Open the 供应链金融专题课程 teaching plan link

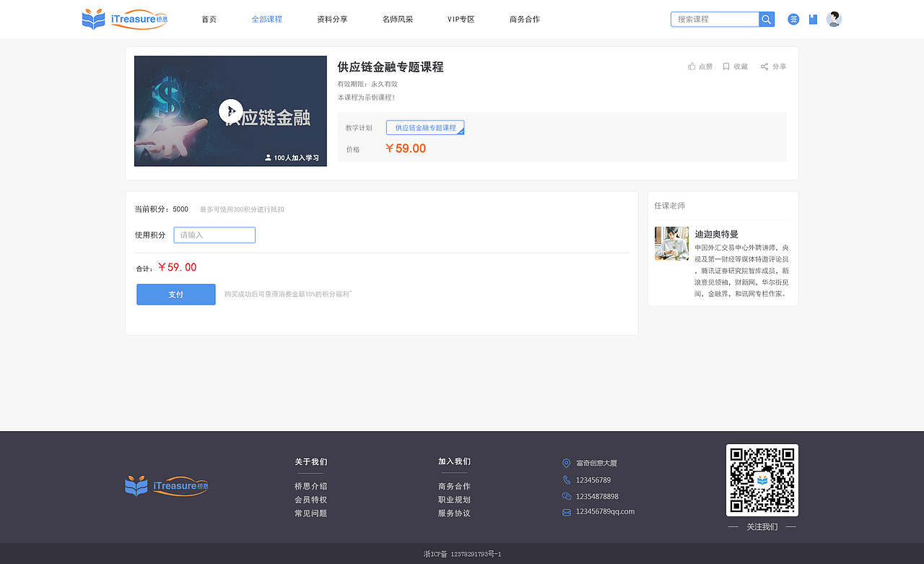(425, 126)
